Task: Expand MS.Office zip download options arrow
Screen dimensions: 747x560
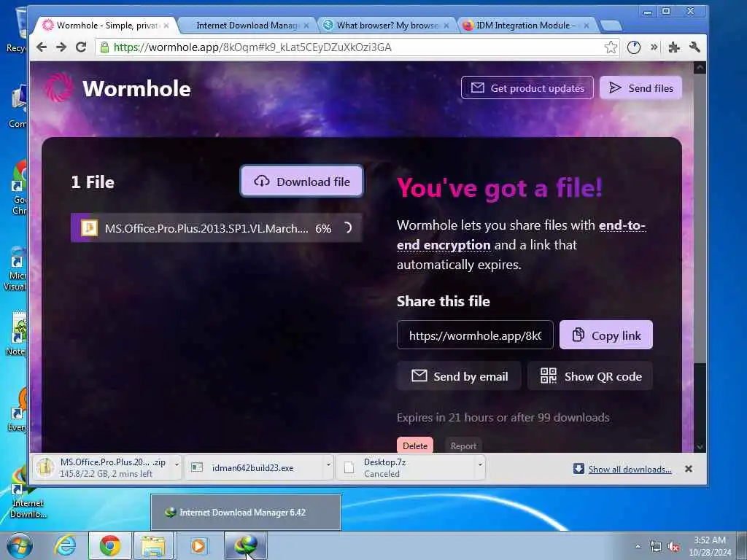Action: pyautogui.click(x=177, y=464)
